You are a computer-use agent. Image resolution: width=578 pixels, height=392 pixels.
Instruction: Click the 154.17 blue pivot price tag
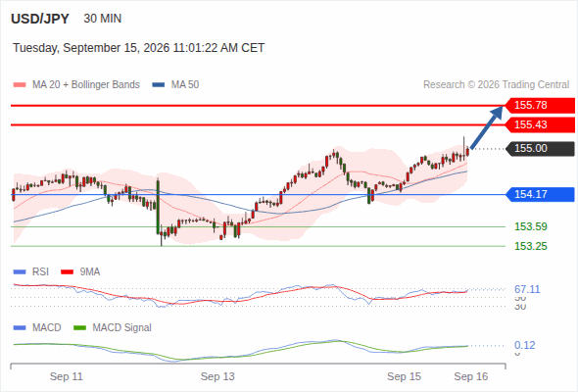[x=541, y=194]
